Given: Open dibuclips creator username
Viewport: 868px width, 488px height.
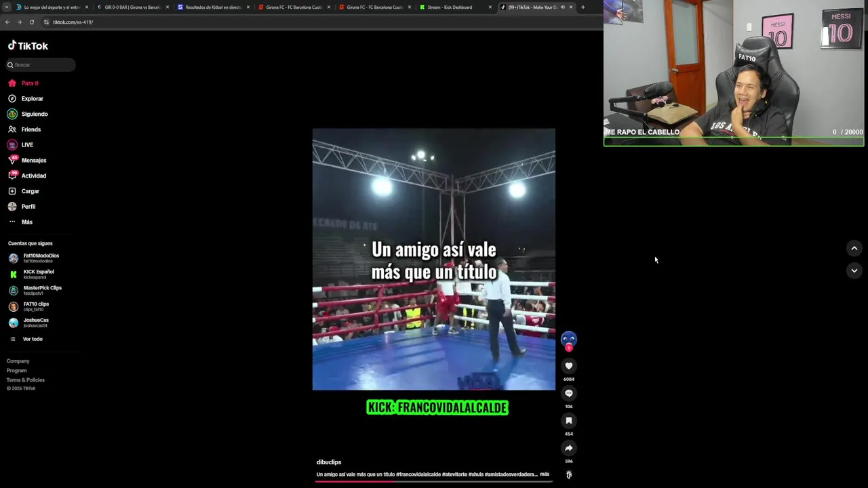Looking at the screenshot, I should click(329, 462).
